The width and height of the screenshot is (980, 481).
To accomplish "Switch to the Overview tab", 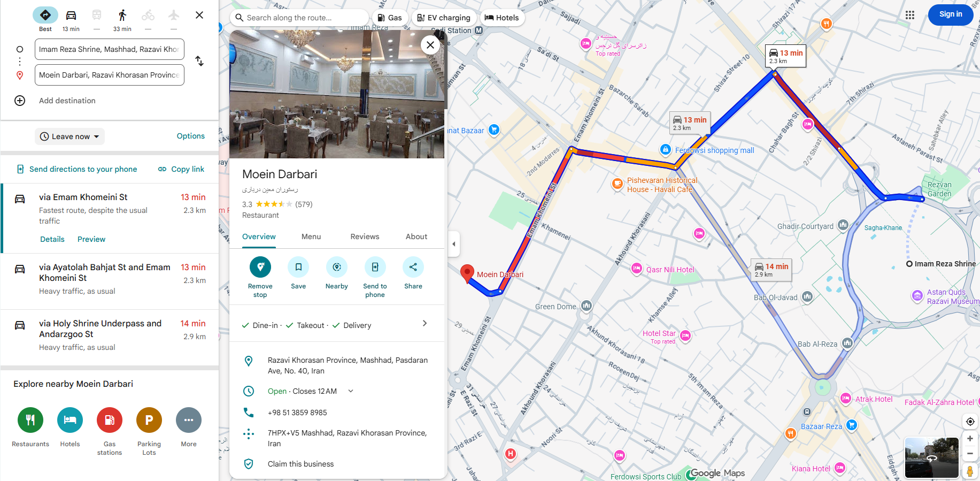I will (259, 236).
